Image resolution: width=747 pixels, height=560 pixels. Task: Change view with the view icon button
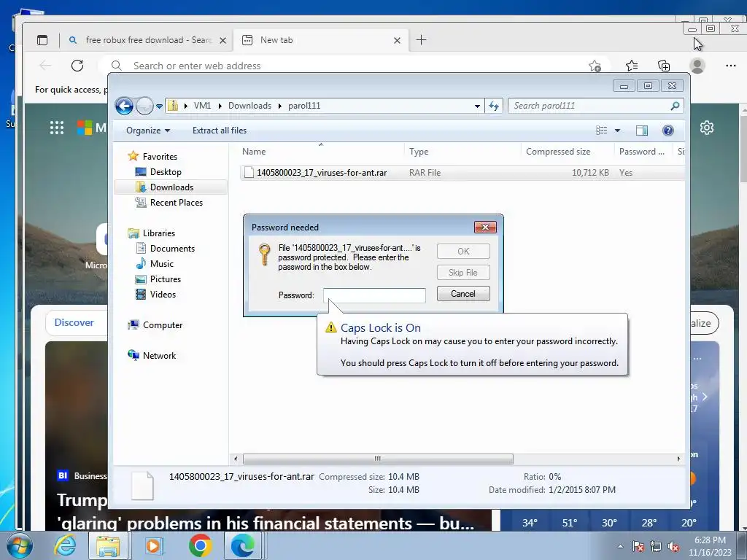coord(602,131)
